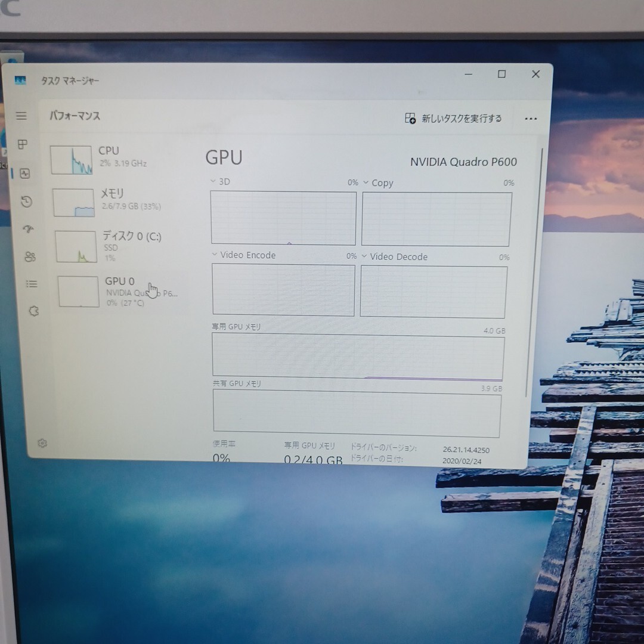
Task: Open the three-dot more options menu
Action: 531,119
